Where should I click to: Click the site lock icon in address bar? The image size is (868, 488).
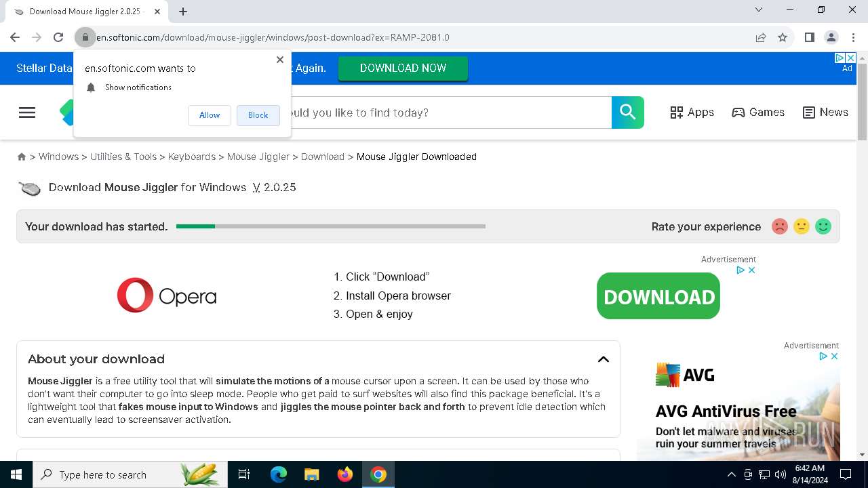tap(85, 37)
